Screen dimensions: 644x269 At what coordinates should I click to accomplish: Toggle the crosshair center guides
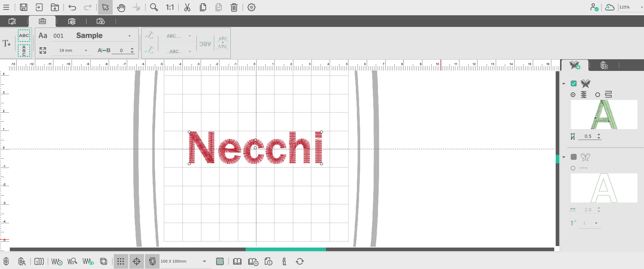tap(137, 261)
